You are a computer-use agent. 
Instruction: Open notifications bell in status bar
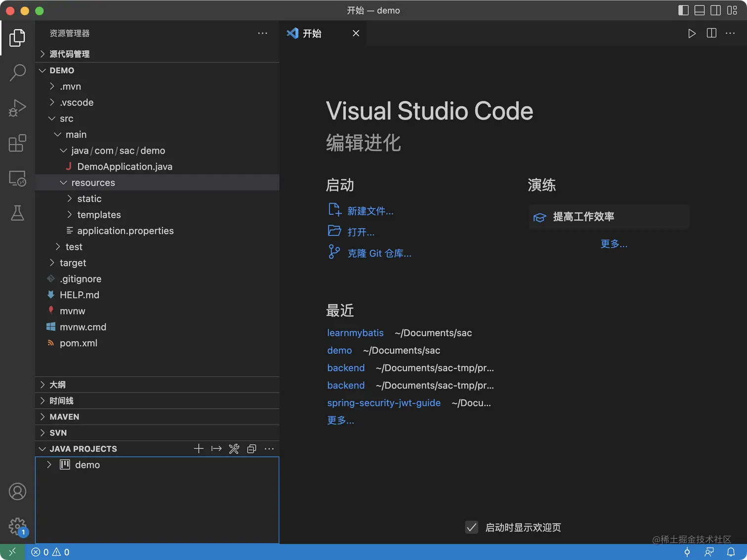click(x=731, y=552)
